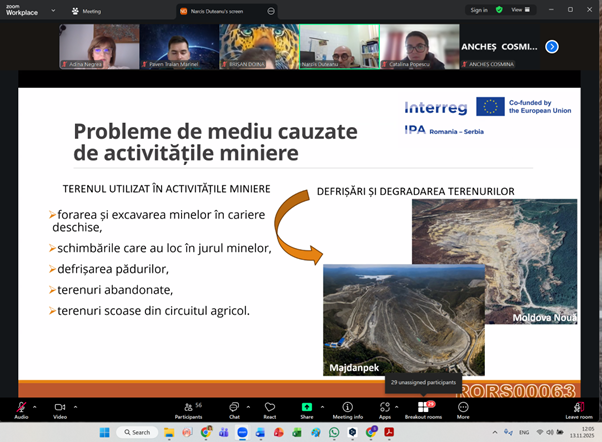602x442 pixels.
Task: Open the View layout dropdown
Action: [521, 10]
